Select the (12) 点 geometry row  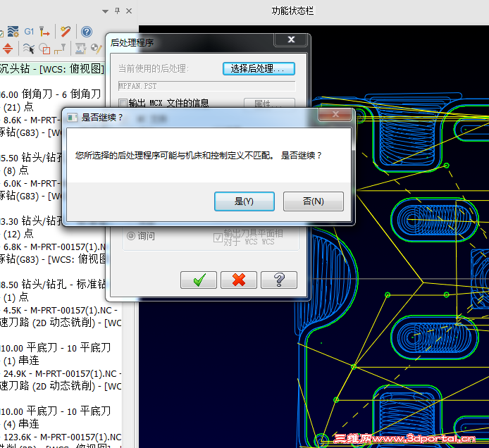coord(18,234)
